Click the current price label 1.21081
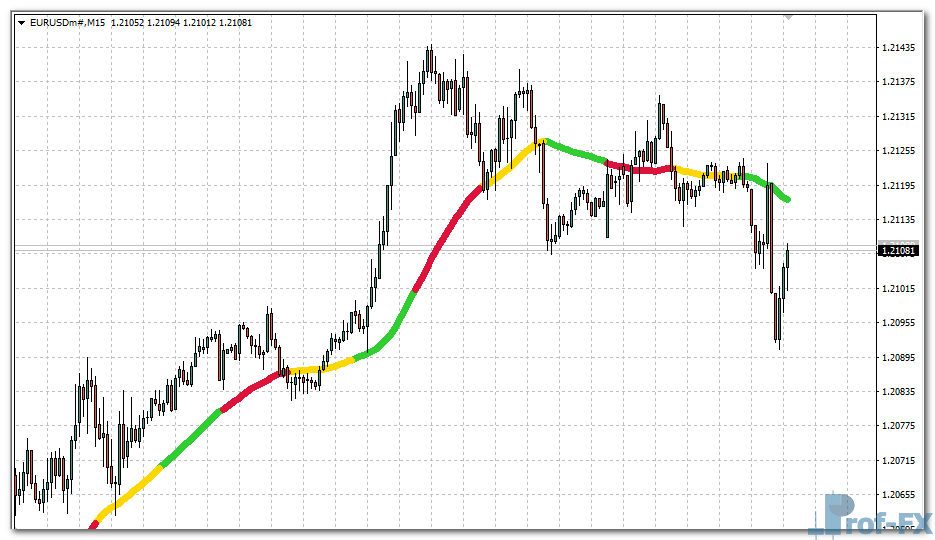Image resolution: width=935 pixels, height=540 pixels. [898, 251]
